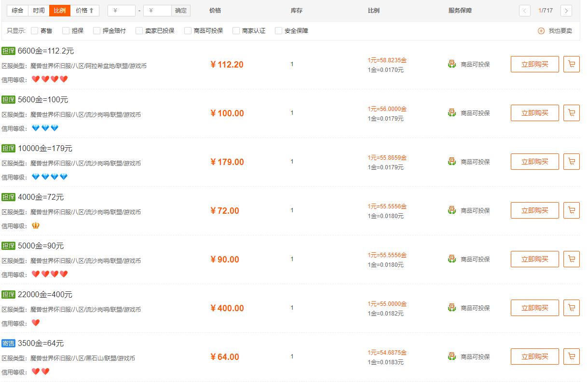Tick the 安全保障 filter checkbox
This screenshot has height=385, width=588.
click(x=279, y=31)
